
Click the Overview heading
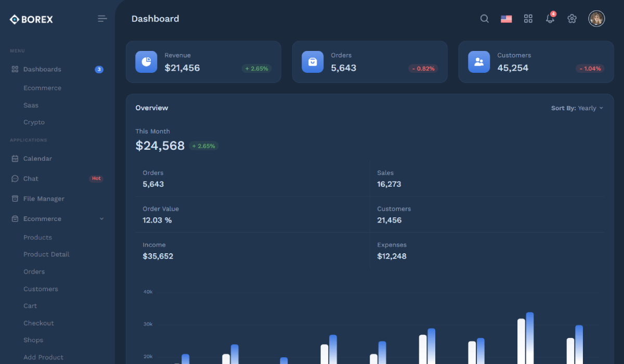point(152,108)
